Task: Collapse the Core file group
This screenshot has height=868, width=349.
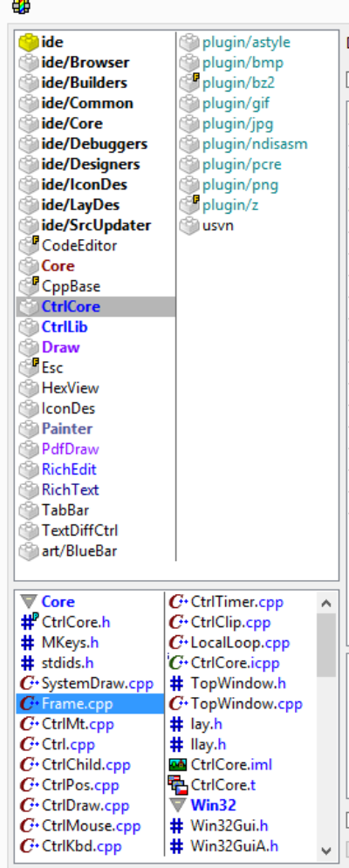Action: pyautogui.click(x=28, y=602)
